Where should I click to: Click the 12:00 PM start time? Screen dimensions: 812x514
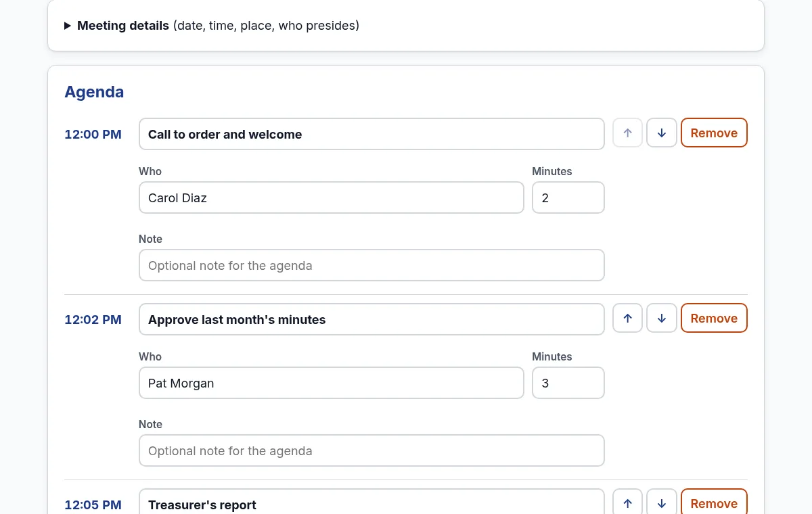(x=93, y=135)
